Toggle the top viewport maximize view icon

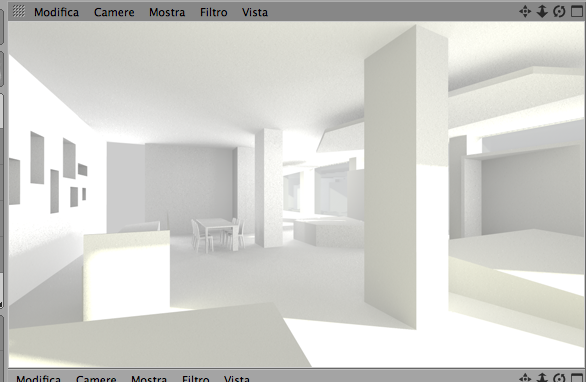click(x=577, y=12)
